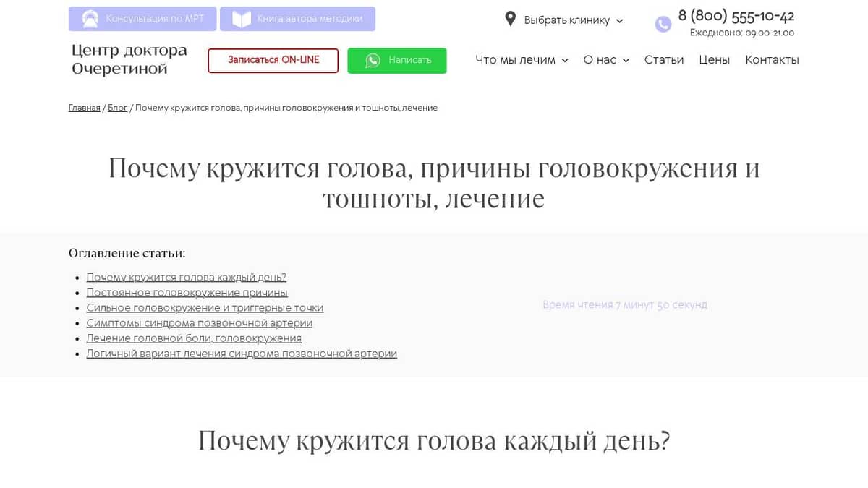The width and height of the screenshot is (868, 488).
Task: Click the Записаться ON-LINE button
Action: tap(273, 61)
